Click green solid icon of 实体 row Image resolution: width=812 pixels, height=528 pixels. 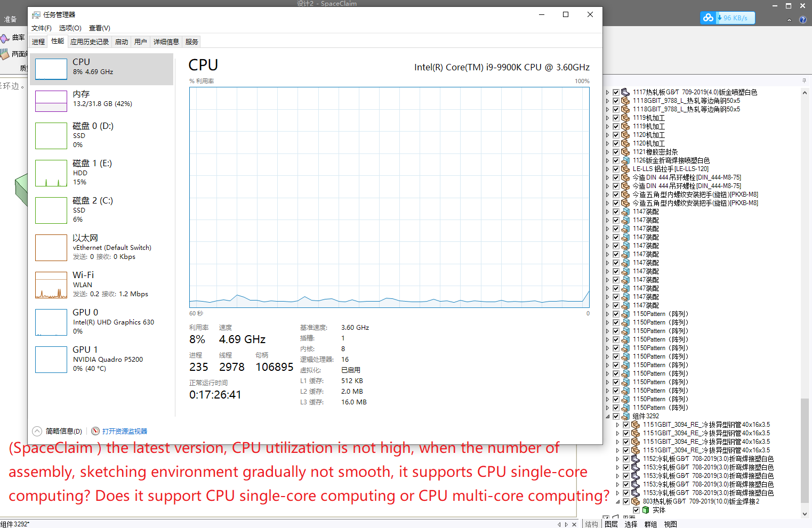click(x=646, y=510)
